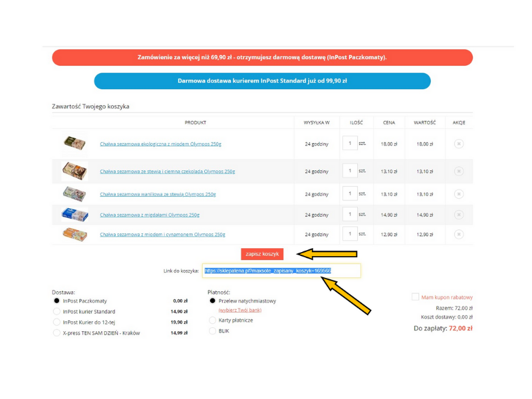532x399 pixels.
Task: Click the Mam kupon rabatowy label
Action: pos(447,297)
